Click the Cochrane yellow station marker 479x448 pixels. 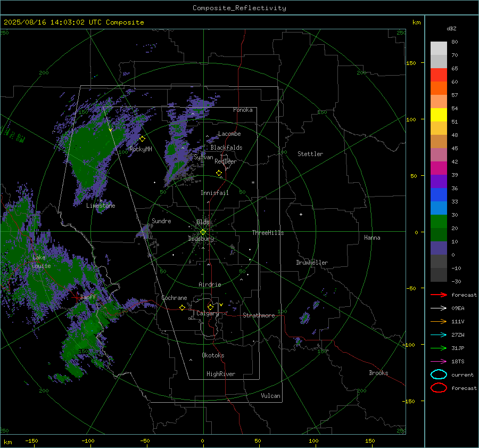[x=183, y=307]
